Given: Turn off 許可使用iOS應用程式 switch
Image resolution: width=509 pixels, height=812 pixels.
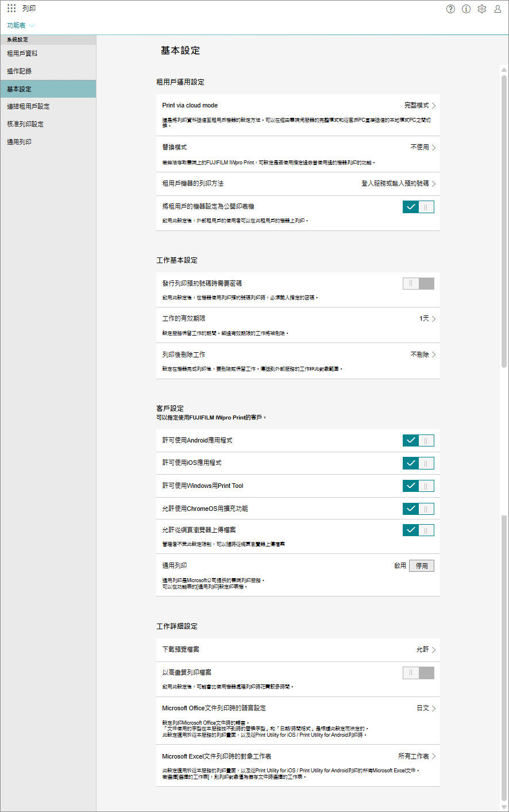Looking at the screenshot, I should pos(418,463).
